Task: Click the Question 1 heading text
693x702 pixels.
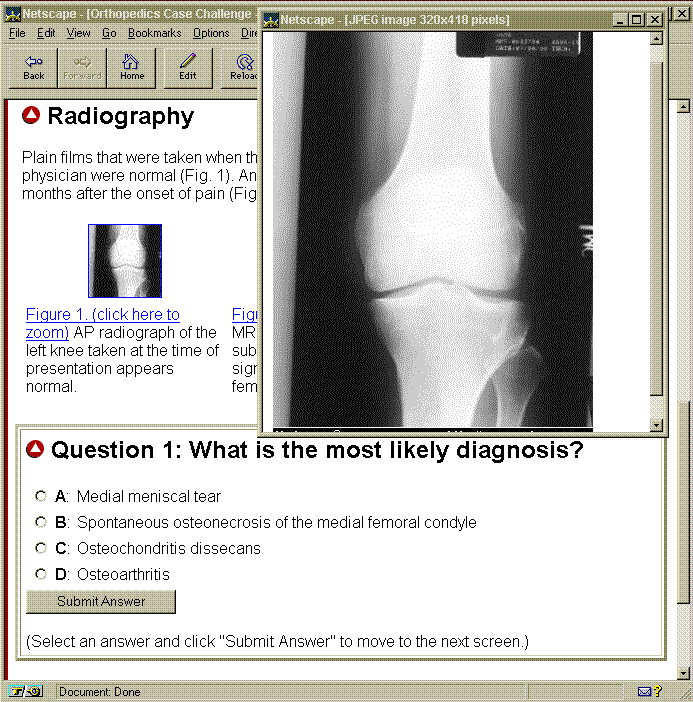Action: (317, 450)
